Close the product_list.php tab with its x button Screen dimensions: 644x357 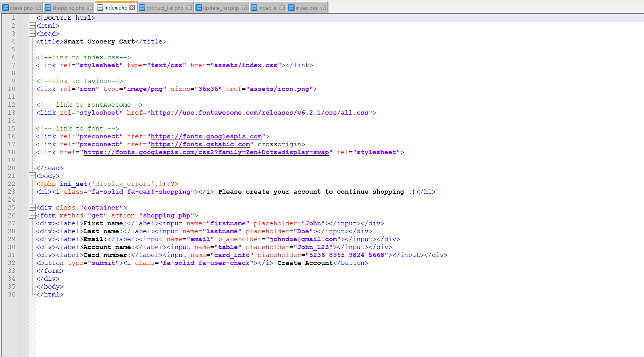[x=189, y=7]
